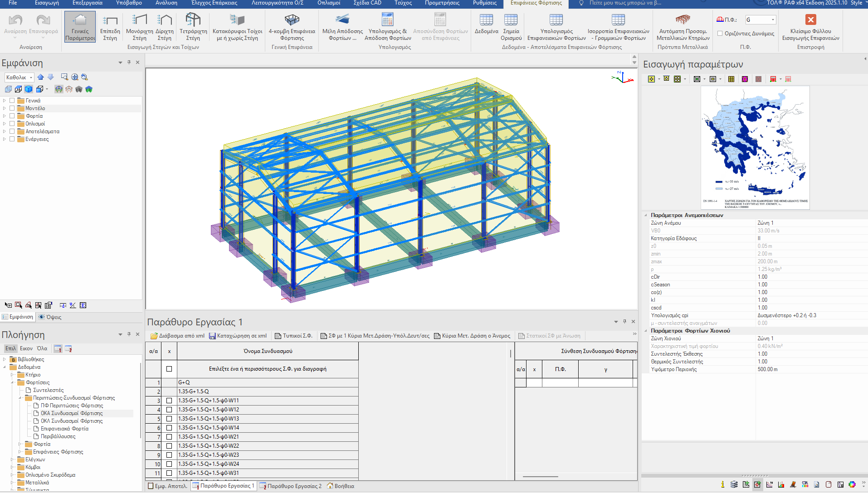Open Αυτόματη Προσομ. Μεταλλικών Κτηρίων tool
This screenshot has width=868, height=493.
click(x=683, y=20)
